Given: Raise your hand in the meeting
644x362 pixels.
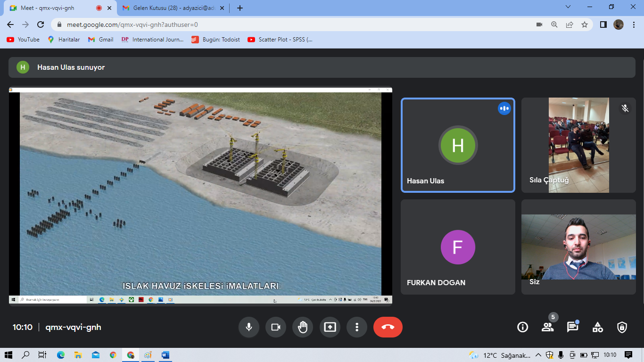Looking at the screenshot, I should (x=303, y=327).
